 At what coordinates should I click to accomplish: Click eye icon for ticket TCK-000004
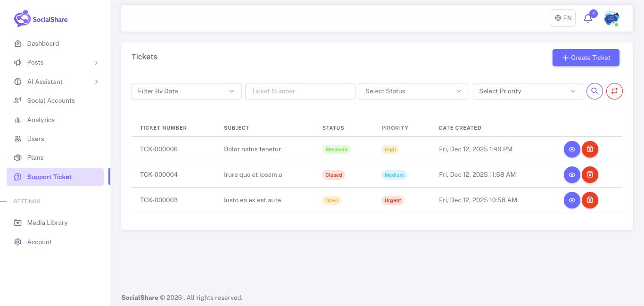pyautogui.click(x=572, y=175)
